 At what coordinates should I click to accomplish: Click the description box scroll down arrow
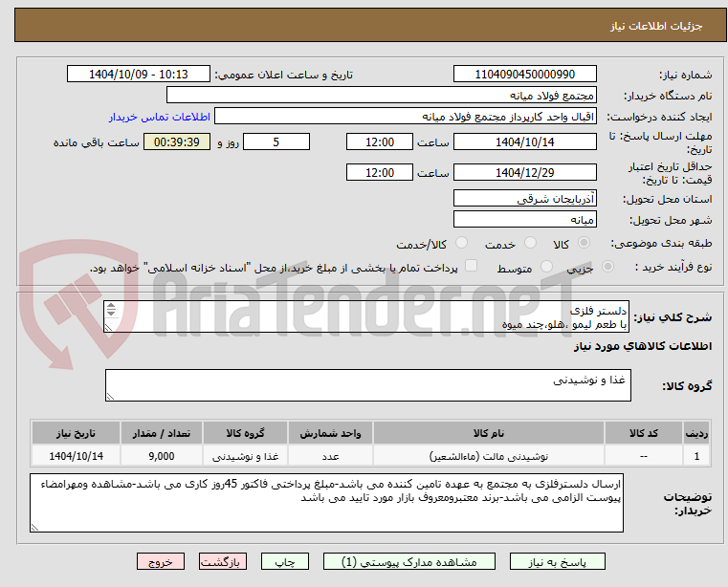[111, 313]
